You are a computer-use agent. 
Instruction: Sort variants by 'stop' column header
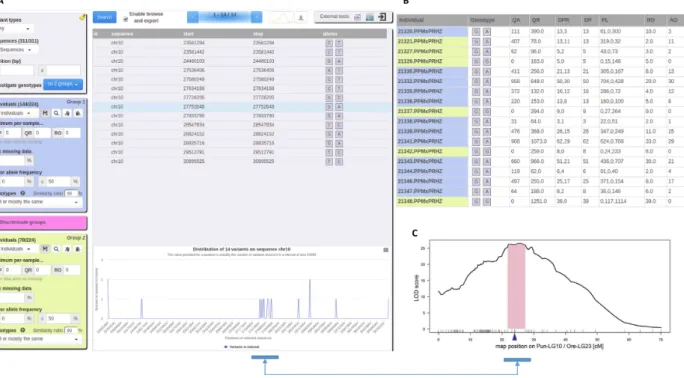pyautogui.click(x=258, y=34)
